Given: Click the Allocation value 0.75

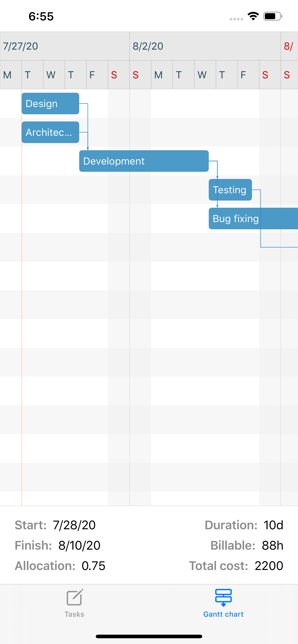Looking at the screenshot, I should (94, 566).
